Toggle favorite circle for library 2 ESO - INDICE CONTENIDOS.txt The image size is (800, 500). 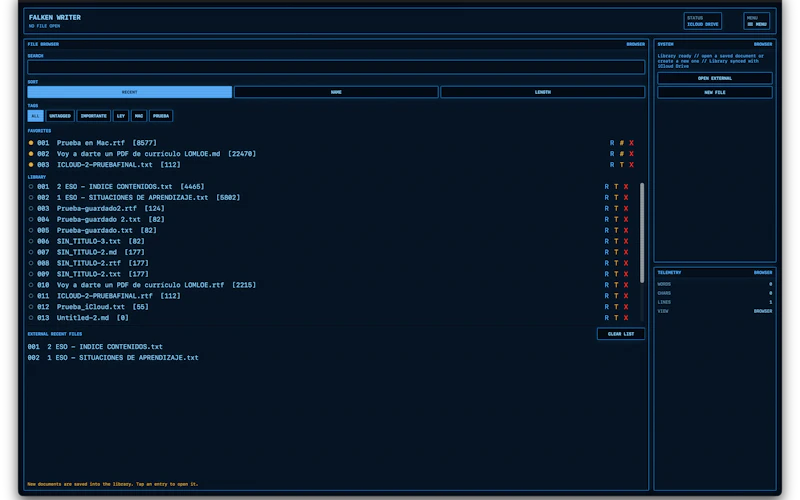tap(31, 187)
